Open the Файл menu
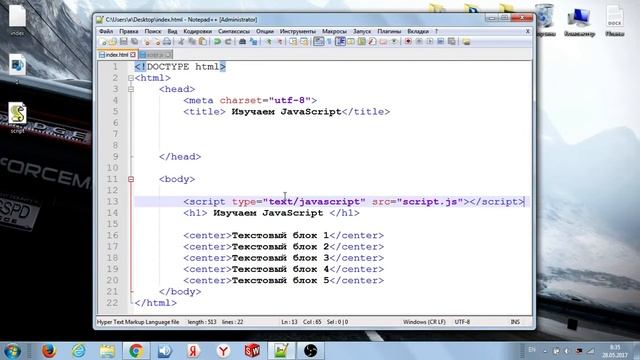The width and height of the screenshot is (640, 360). [x=106, y=31]
